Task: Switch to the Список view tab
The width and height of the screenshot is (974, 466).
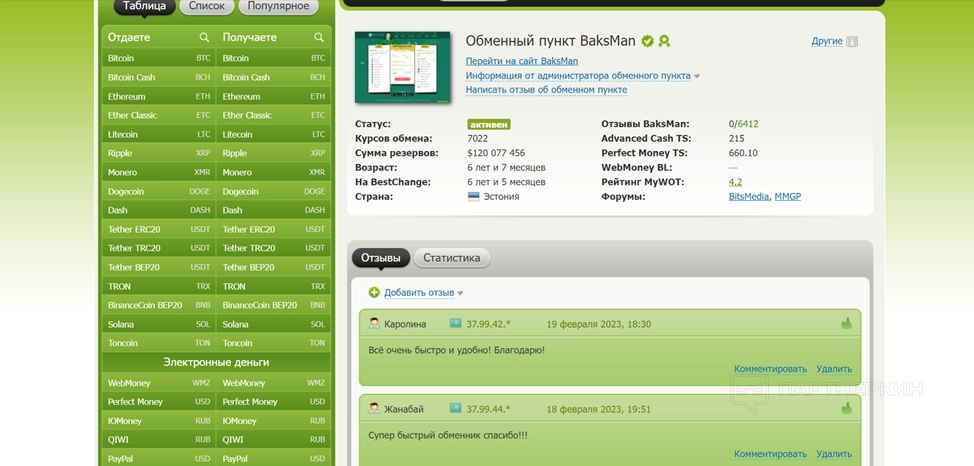Action: (x=207, y=6)
